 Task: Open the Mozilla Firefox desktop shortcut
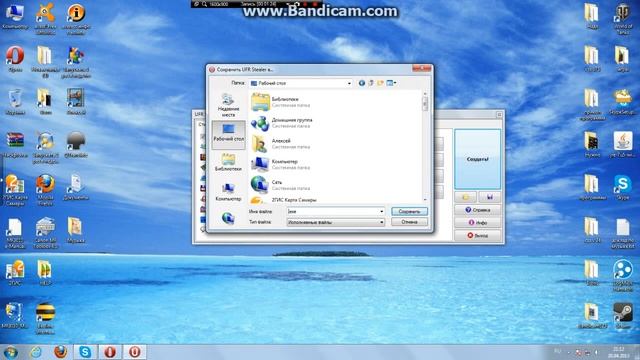pos(45,190)
